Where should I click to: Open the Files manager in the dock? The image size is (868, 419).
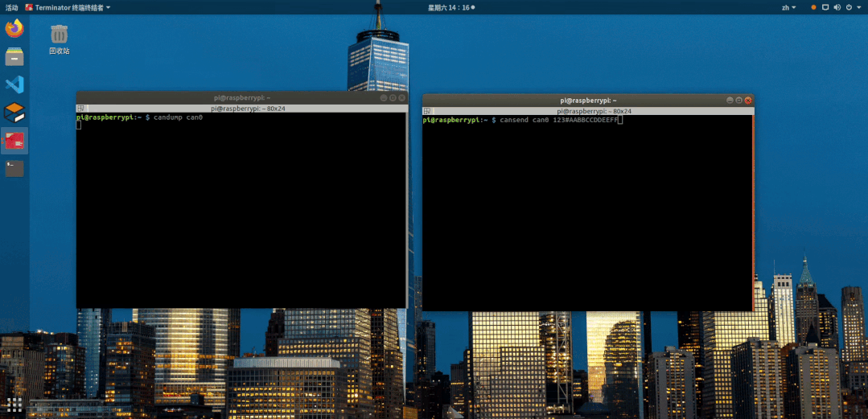14,56
